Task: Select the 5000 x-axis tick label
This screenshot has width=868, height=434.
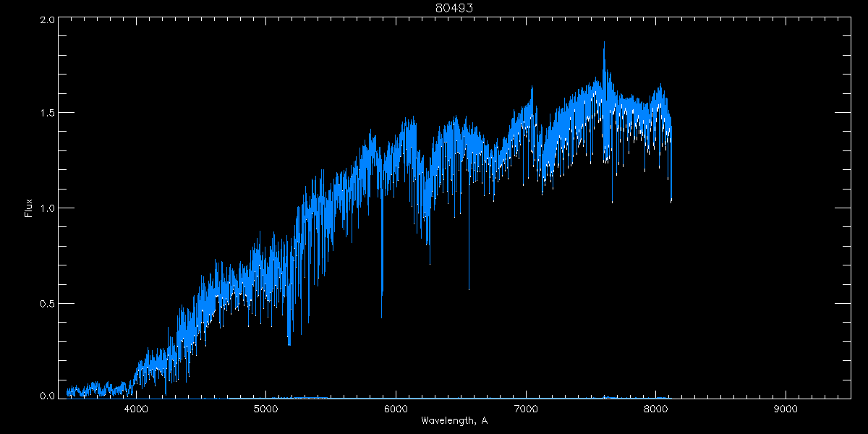Action: pos(266,409)
